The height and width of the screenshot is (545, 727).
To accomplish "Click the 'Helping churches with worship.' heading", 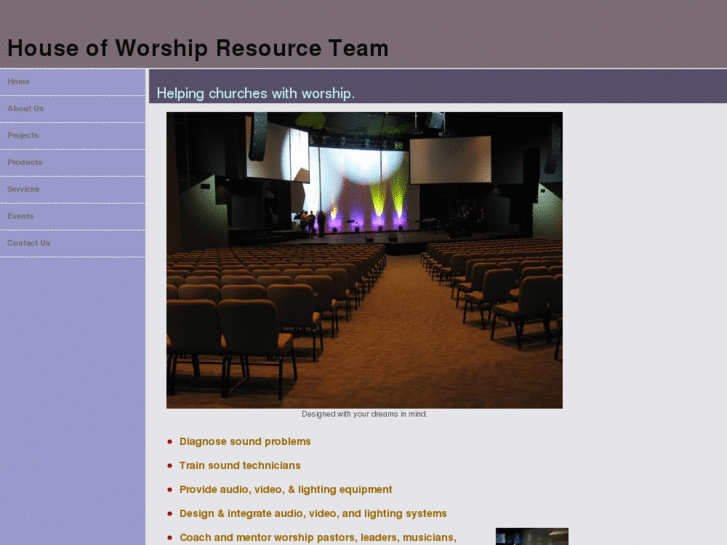I will 255,93.
